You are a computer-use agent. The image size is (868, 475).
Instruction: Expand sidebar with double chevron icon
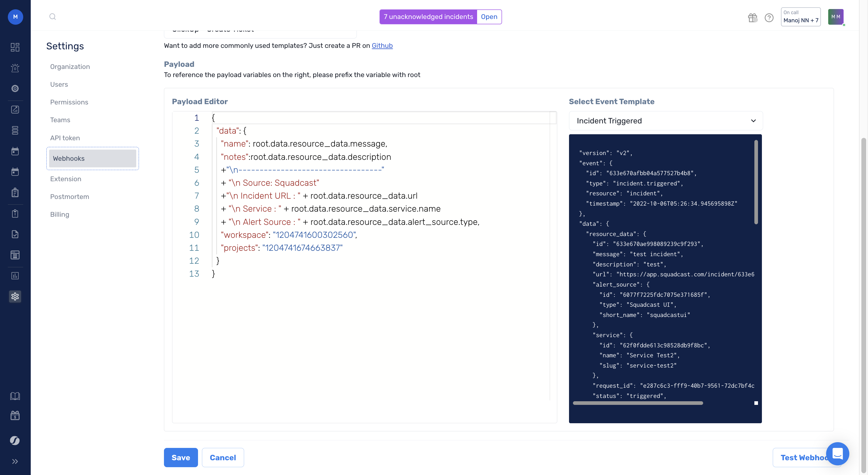click(15, 461)
